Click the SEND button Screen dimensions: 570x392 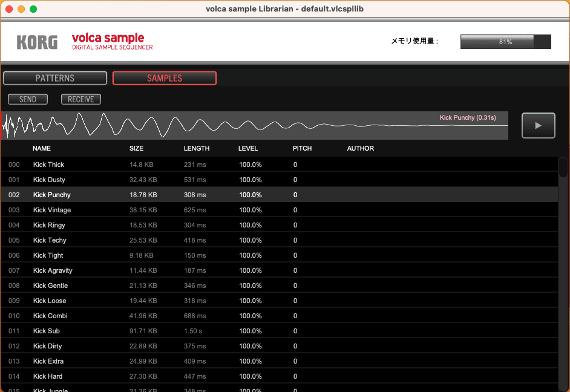[x=28, y=99]
